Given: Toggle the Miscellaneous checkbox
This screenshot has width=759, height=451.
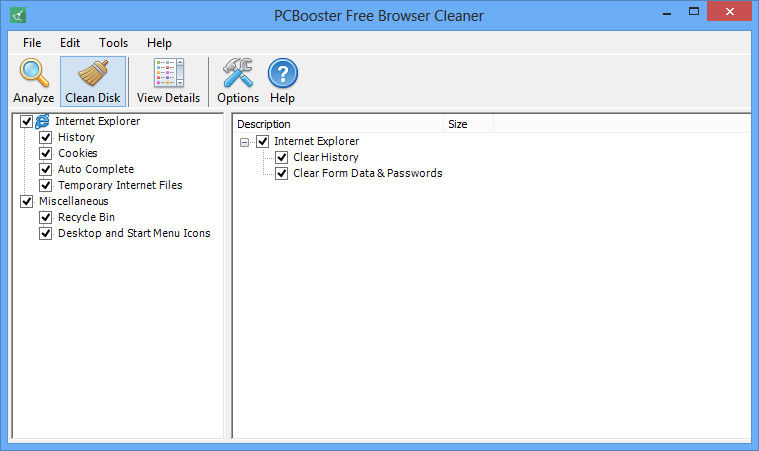Looking at the screenshot, I should click(x=26, y=201).
